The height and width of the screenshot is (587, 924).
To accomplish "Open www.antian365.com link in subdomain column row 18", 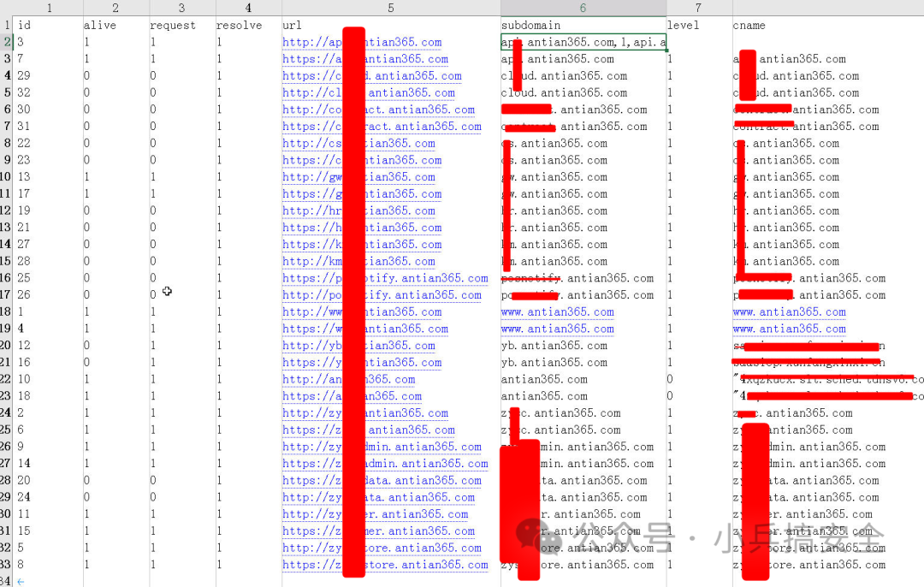I will click(x=557, y=312).
